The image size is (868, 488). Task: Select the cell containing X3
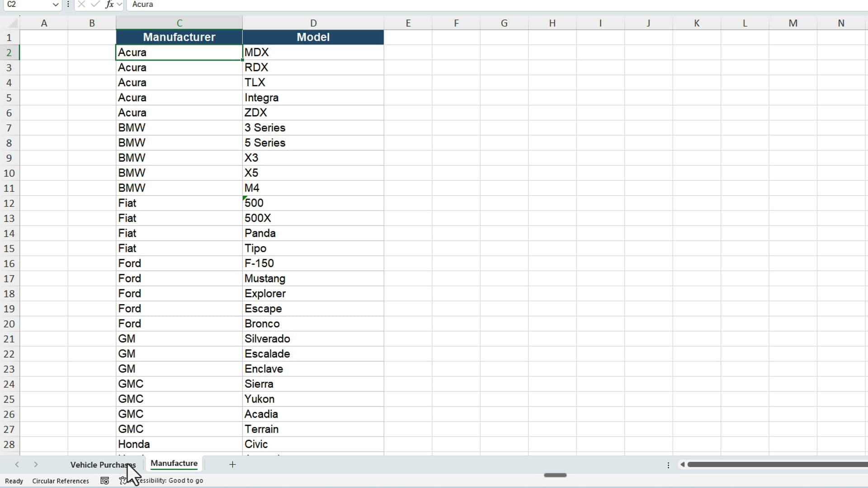tap(313, 158)
